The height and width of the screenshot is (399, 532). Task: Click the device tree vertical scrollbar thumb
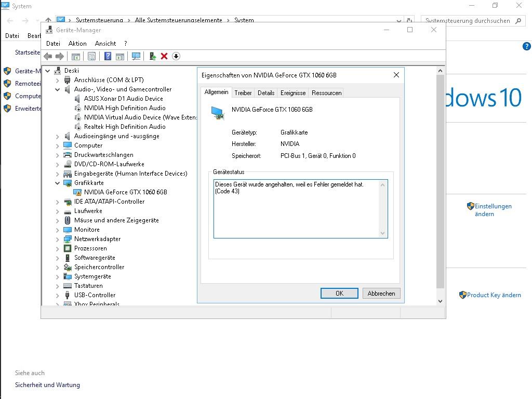tap(440, 181)
